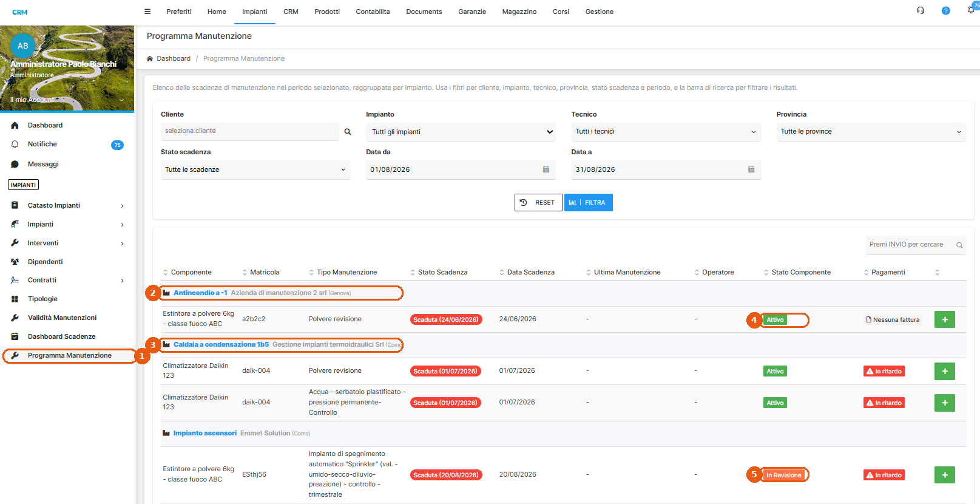This screenshot has height=504, width=980.
Task: Click In ritardo badge in ESthj56 row
Action: pos(884,475)
